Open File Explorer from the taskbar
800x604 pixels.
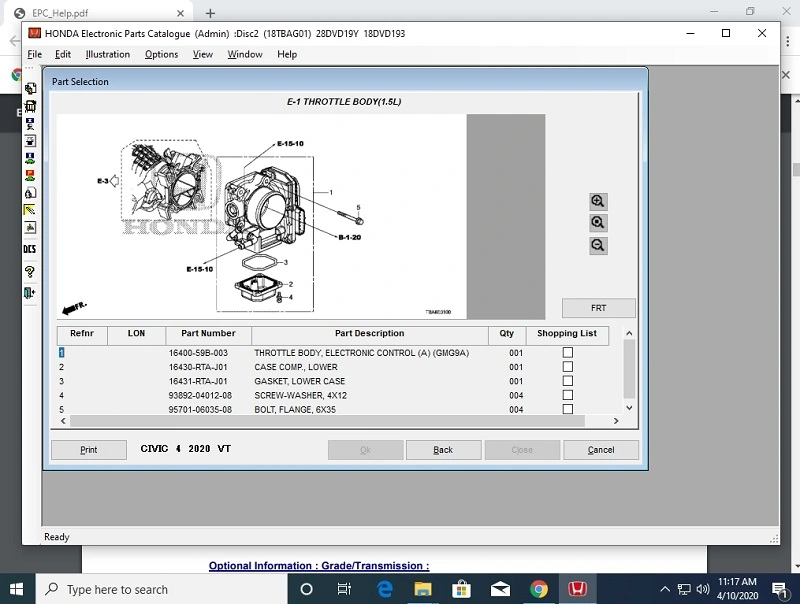tap(422, 589)
